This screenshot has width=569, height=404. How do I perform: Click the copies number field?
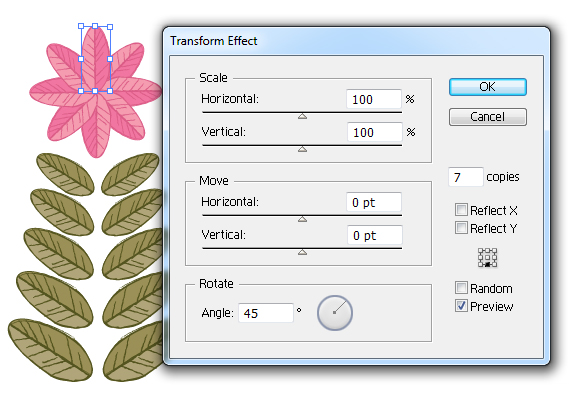tap(466, 177)
